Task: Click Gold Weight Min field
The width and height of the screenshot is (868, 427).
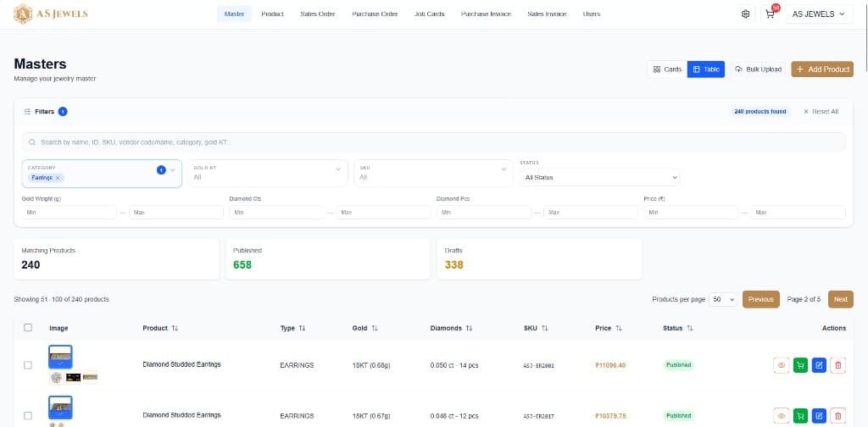Action: pyautogui.click(x=70, y=213)
